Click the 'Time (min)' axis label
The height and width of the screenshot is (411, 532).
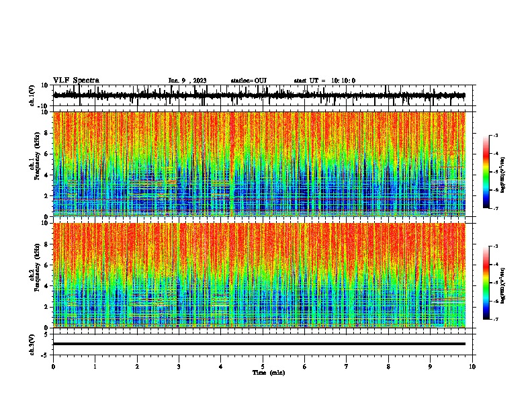tap(269, 373)
